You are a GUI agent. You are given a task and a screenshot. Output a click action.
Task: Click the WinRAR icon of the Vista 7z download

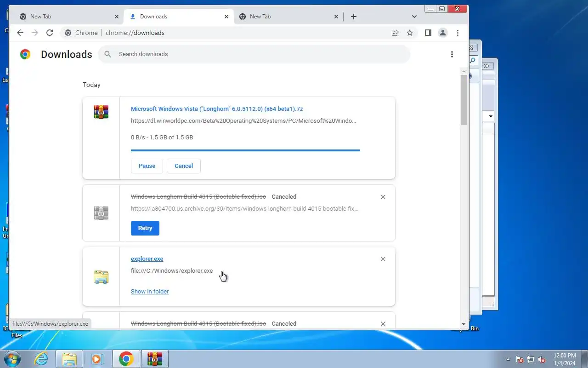(101, 112)
